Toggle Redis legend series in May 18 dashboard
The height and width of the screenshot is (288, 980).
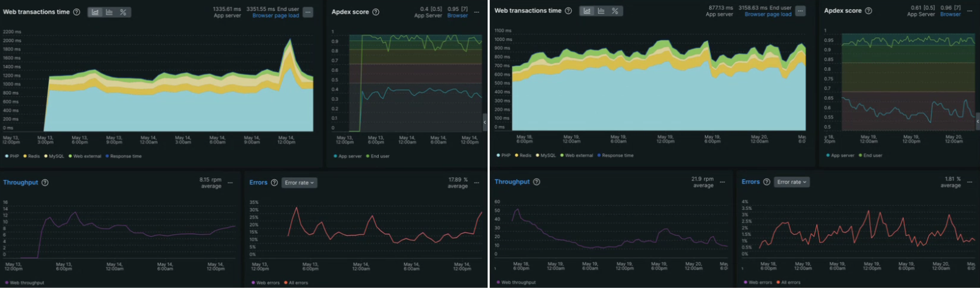coord(523,156)
